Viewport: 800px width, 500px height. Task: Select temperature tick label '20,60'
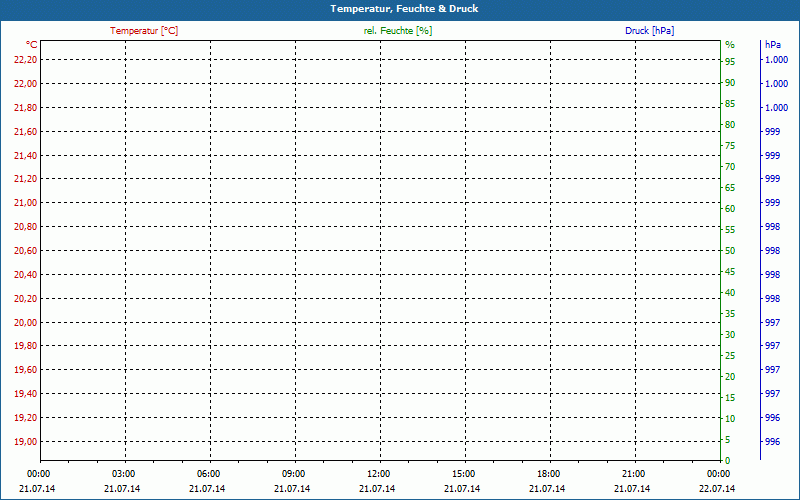click(26, 251)
